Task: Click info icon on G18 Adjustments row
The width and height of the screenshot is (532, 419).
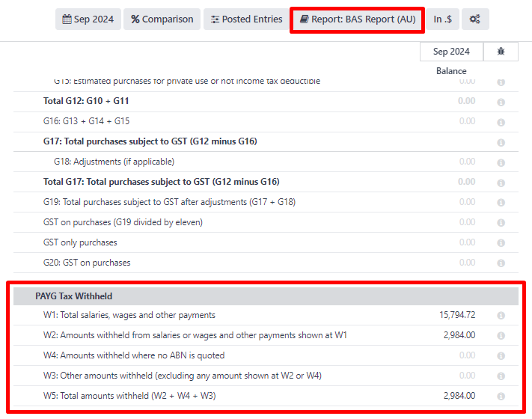Action: 501,162
